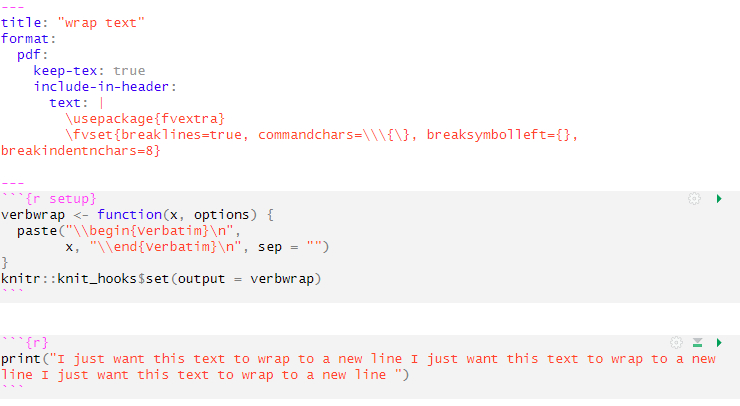
Task: Run the setup chunk
Action: (719, 199)
